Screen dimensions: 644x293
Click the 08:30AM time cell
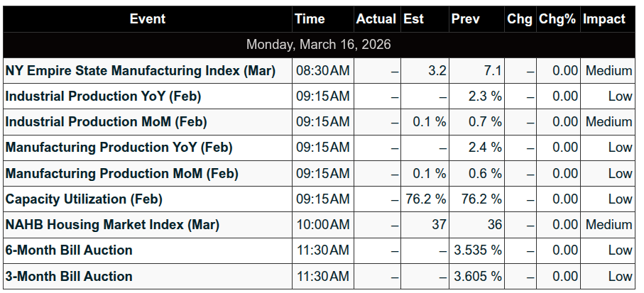(x=323, y=70)
